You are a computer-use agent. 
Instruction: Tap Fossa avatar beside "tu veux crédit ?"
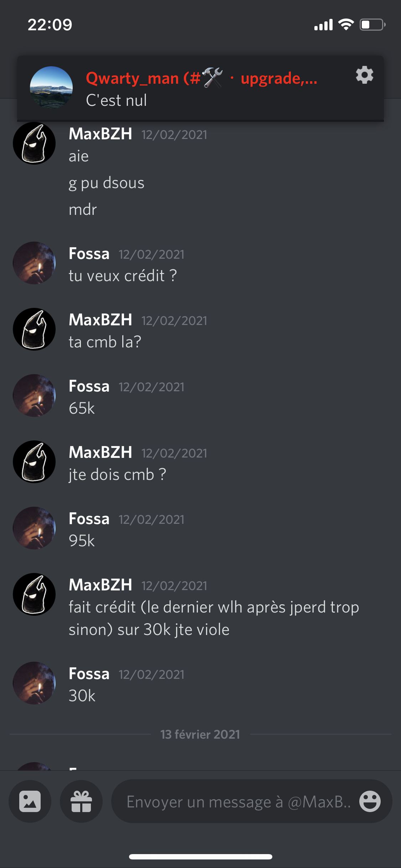coord(34,263)
